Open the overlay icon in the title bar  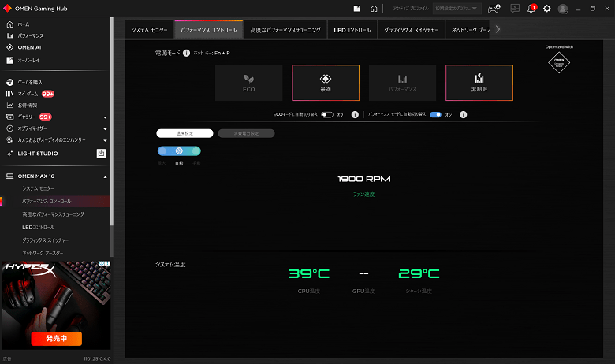tap(356, 8)
